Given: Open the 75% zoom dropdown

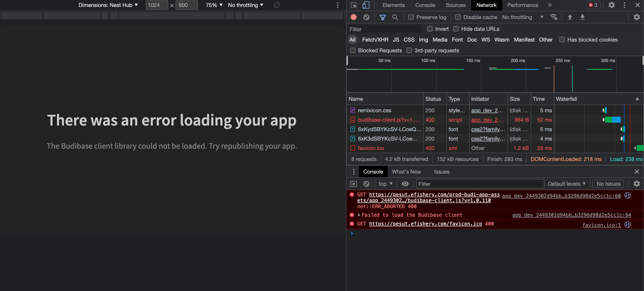Looking at the screenshot, I should pos(214,5).
